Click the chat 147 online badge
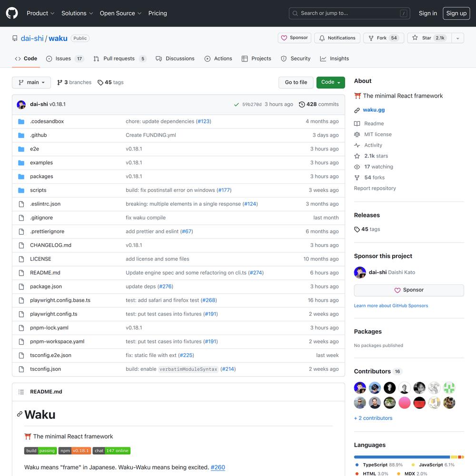476x476 pixels. [x=111, y=451]
